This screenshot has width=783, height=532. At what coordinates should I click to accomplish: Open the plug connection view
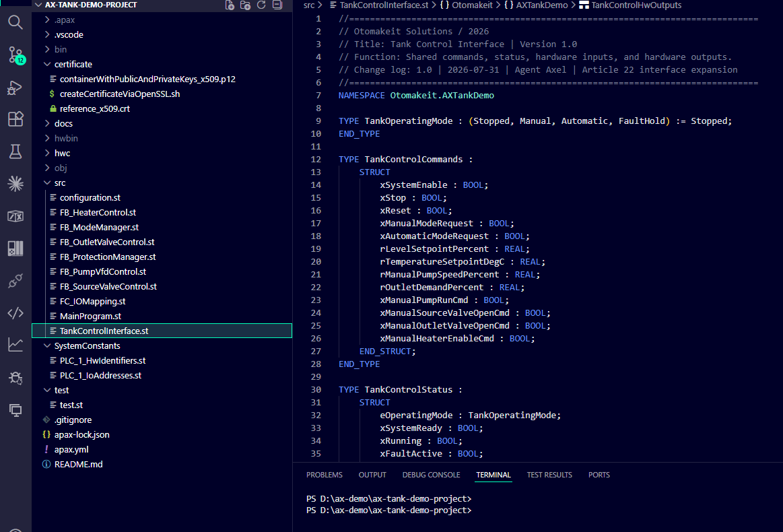pyautogui.click(x=15, y=281)
